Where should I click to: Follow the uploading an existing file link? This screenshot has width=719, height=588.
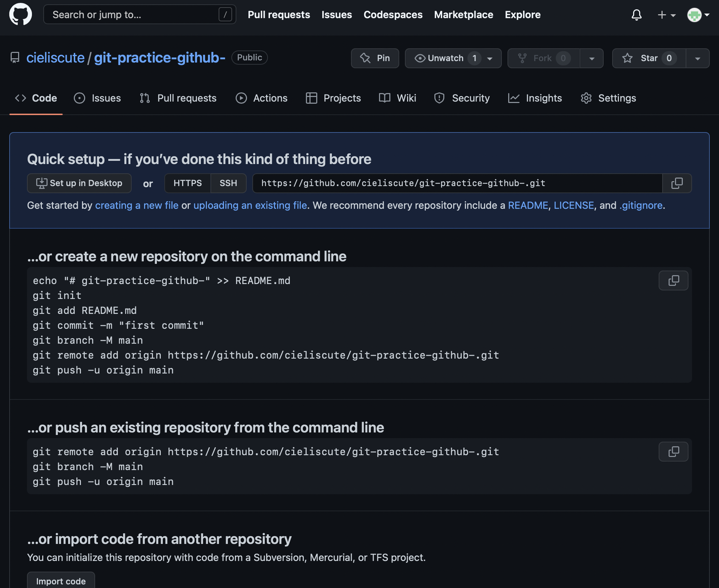click(250, 205)
